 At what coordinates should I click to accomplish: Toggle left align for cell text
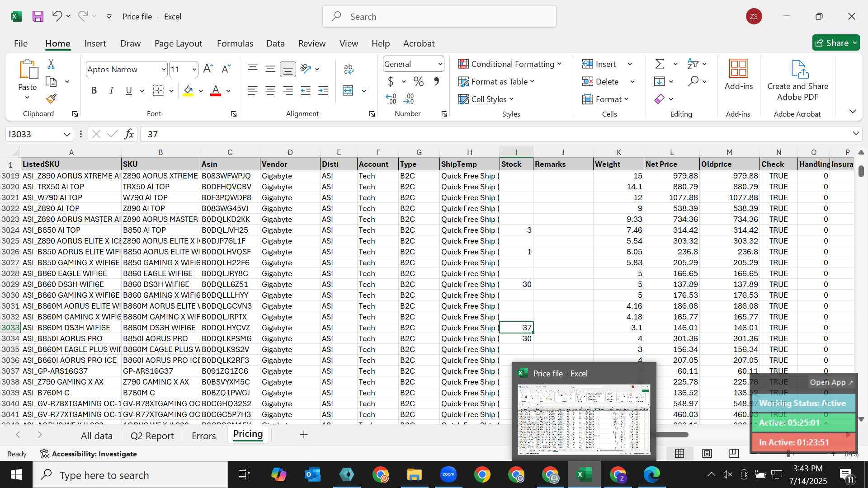253,90
